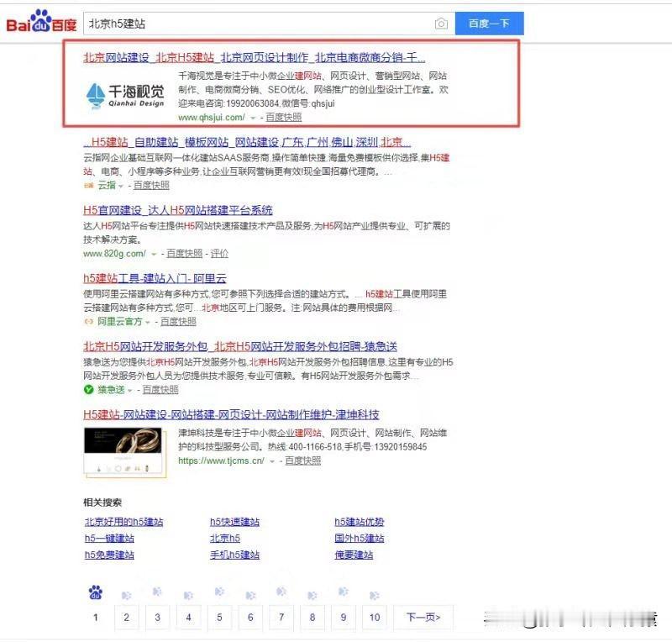
Task: Expand arrow next to 猿急送
Action: 130,391
